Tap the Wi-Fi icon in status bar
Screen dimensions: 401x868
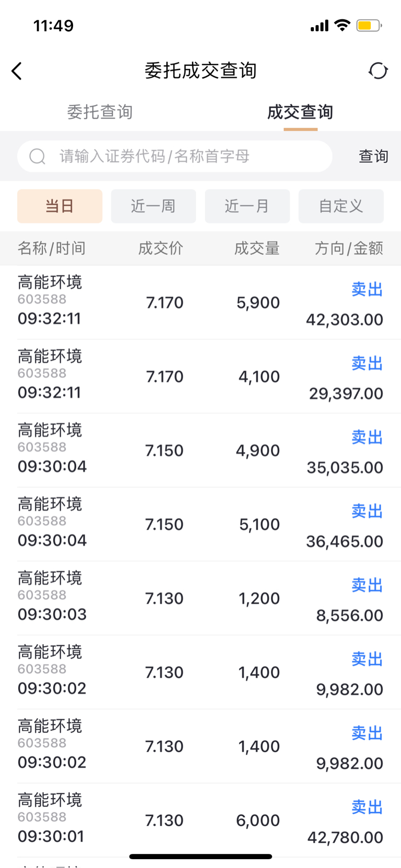(x=342, y=25)
